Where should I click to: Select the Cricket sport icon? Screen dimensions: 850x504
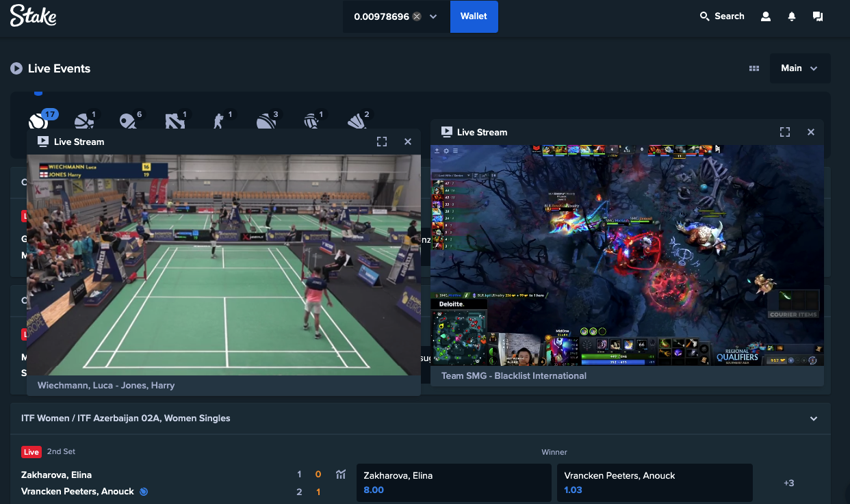click(266, 122)
